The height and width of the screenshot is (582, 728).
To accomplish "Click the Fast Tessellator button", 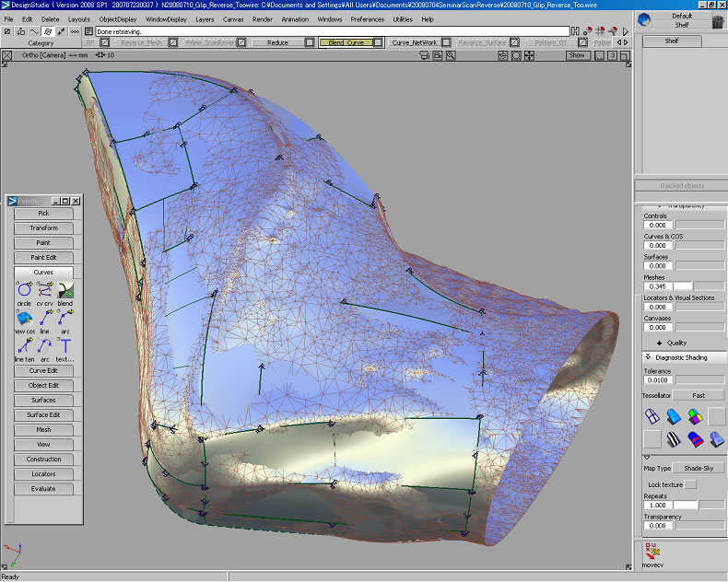I will (698, 395).
